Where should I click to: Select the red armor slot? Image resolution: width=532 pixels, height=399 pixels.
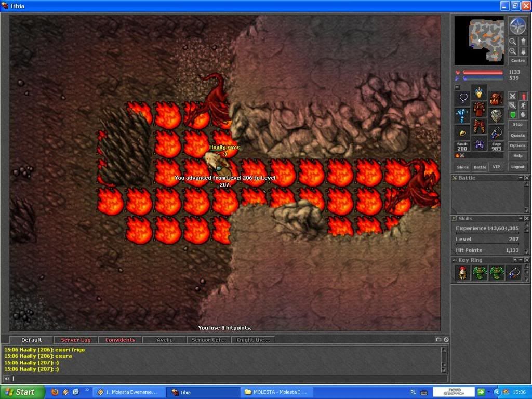point(479,110)
